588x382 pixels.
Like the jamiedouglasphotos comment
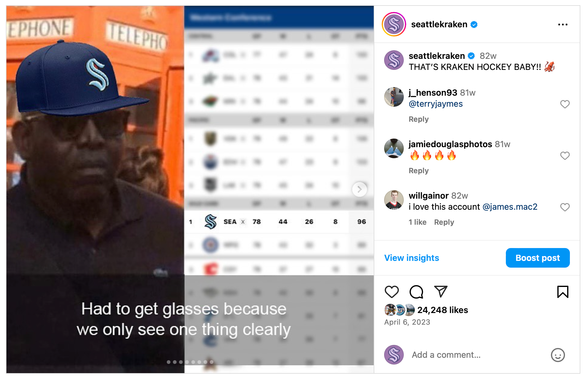click(565, 156)
